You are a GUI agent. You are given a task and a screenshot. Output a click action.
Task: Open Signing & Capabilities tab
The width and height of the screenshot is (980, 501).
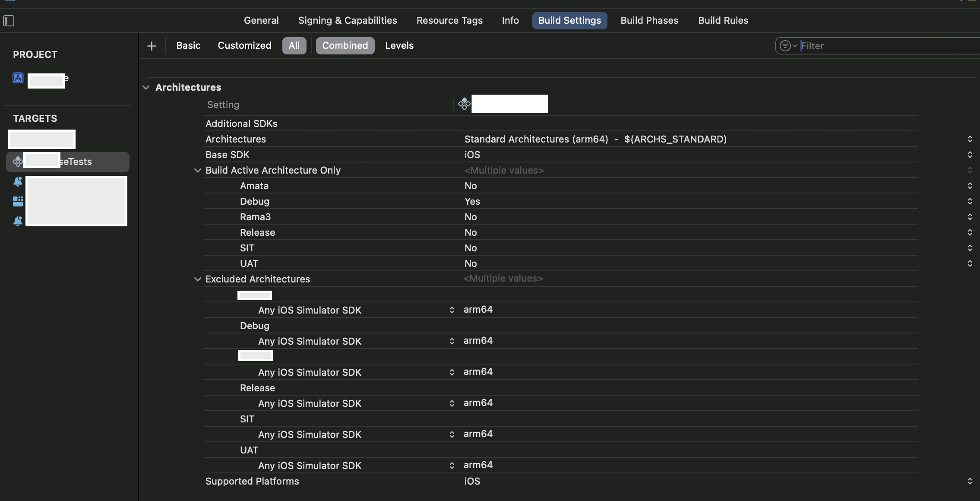click(x=348, y=20)
